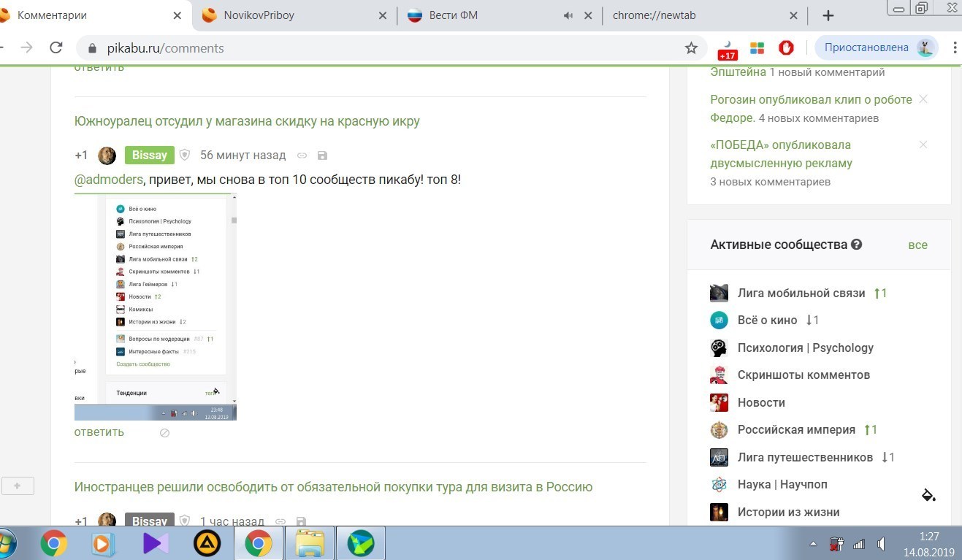Focus the address bar showing pikabu.ru/comments
Screen dimensions: 962x560
[391, 48]
